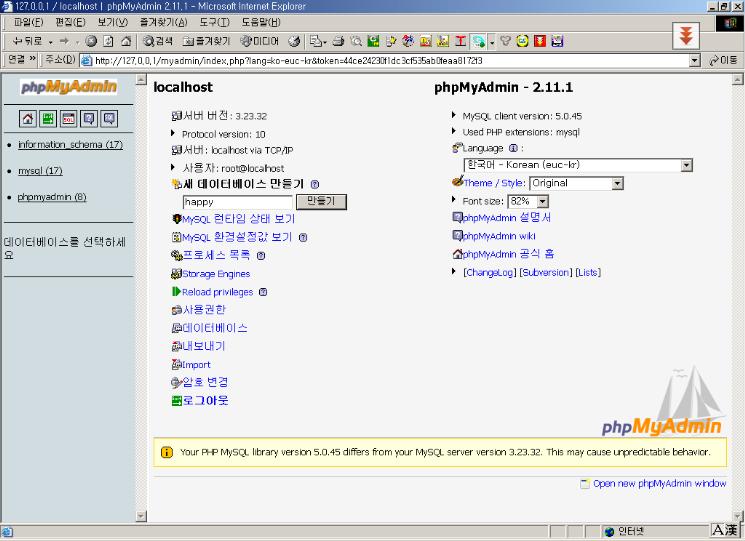The width and height of the screenshot is (745, 541).
Task: Click the Lists link
Action: pos(588,273)
